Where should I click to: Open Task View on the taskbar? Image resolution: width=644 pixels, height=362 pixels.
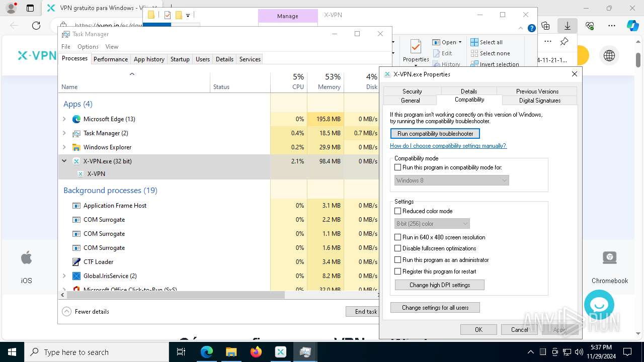click(181, 352)
